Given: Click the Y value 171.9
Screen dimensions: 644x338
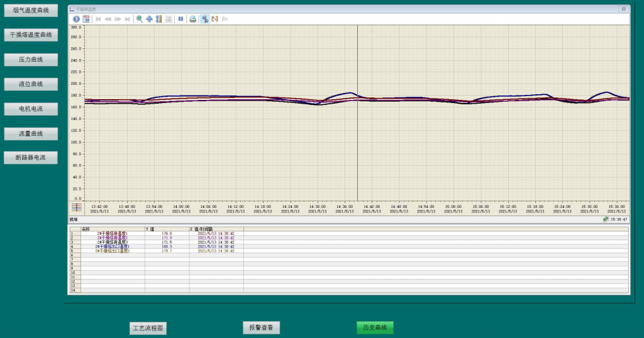Looking at the screenshot, I should [x=167, y=238].
